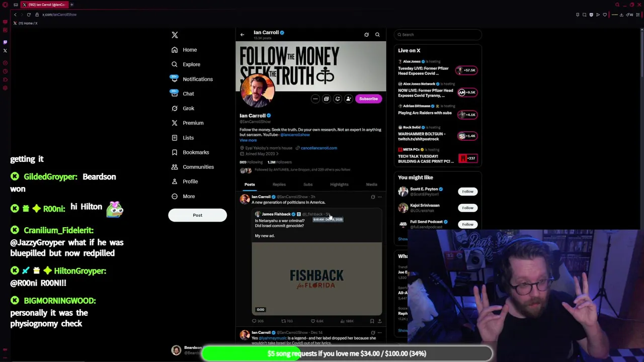This screenshot has height=362, width=644.
Task: Click the X search field
Action: pyautogui.click(x=438, y=35)
